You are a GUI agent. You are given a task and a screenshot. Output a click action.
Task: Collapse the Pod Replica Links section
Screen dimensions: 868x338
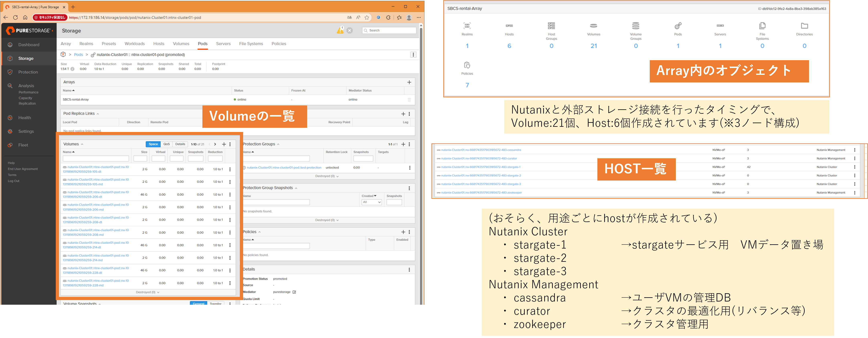click(x=98, y=114)
